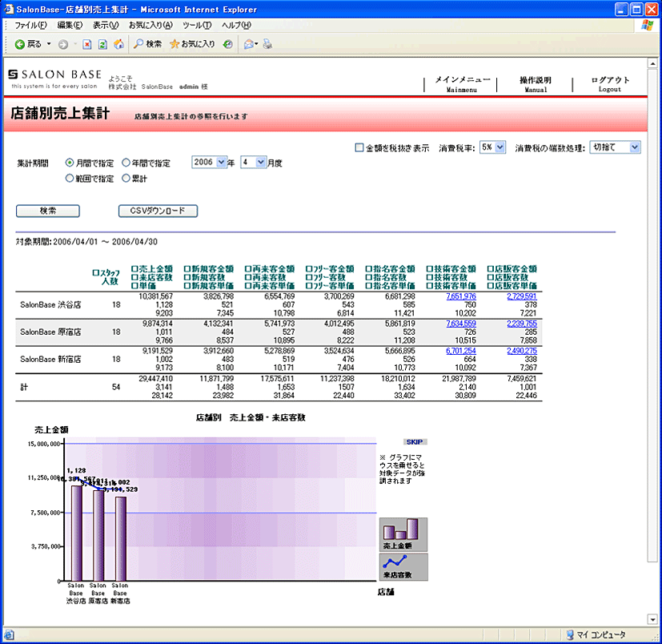Click the 29,447,410 total sales value

pyautogui.click(x=156, y=379)
